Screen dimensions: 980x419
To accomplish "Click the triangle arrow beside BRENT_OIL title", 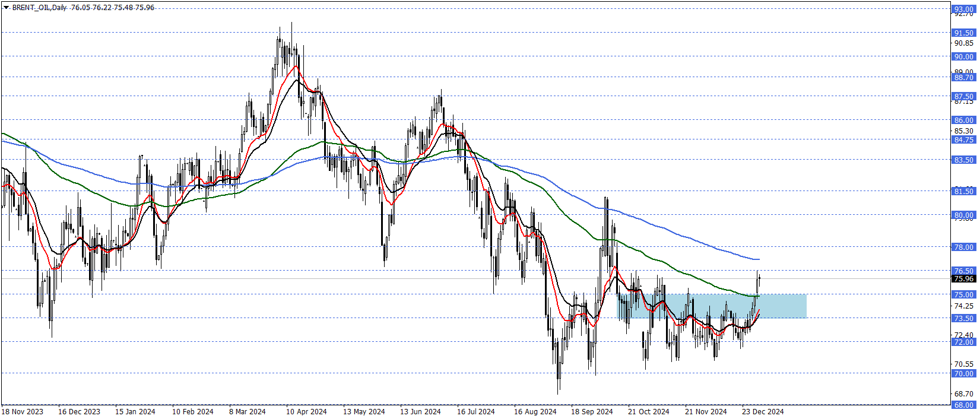I will point(7,8).
